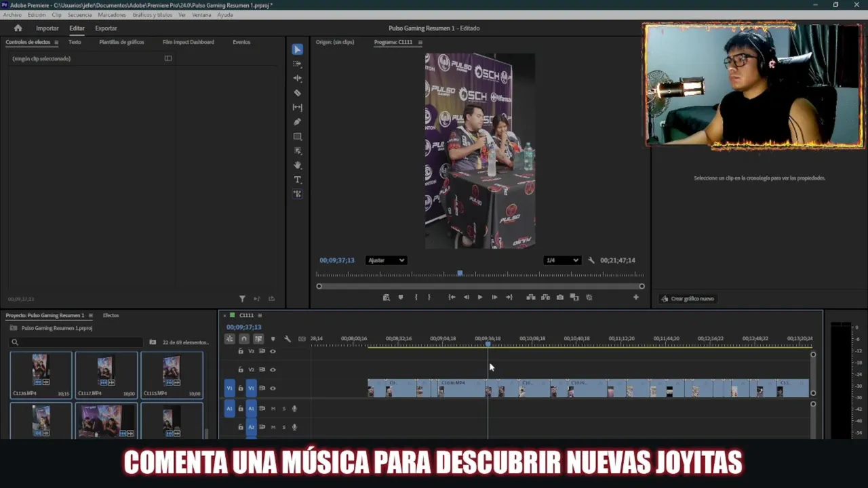Click the Export Frame camera icon
This screenshot has height=488, width=868.
559,297
